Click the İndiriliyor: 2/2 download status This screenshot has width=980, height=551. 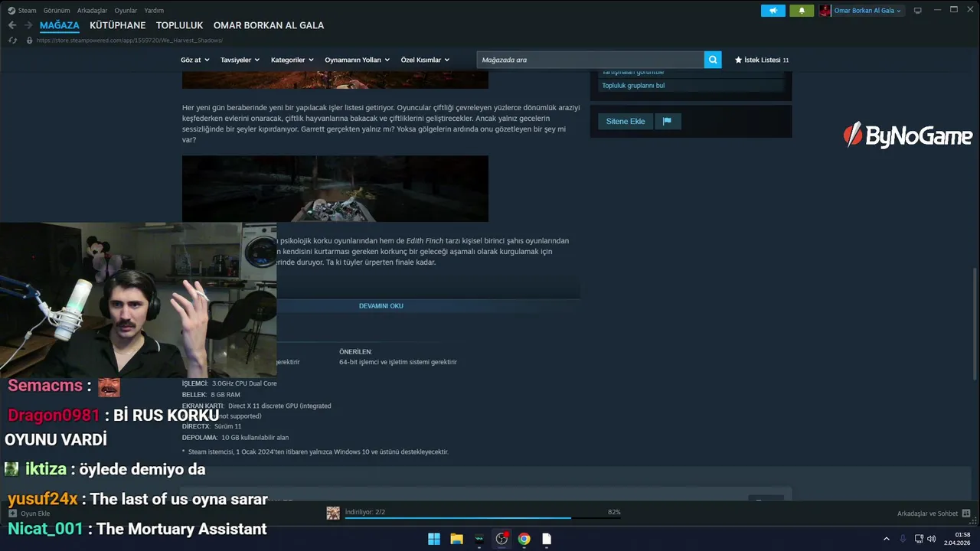(365, 511)
